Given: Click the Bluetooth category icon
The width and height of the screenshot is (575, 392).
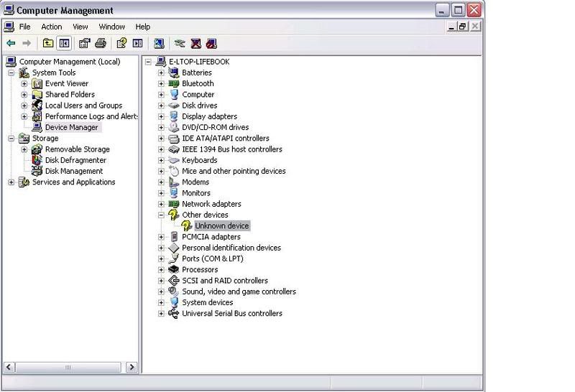Looking at the screenshot, I should click(x=173, y=83).
